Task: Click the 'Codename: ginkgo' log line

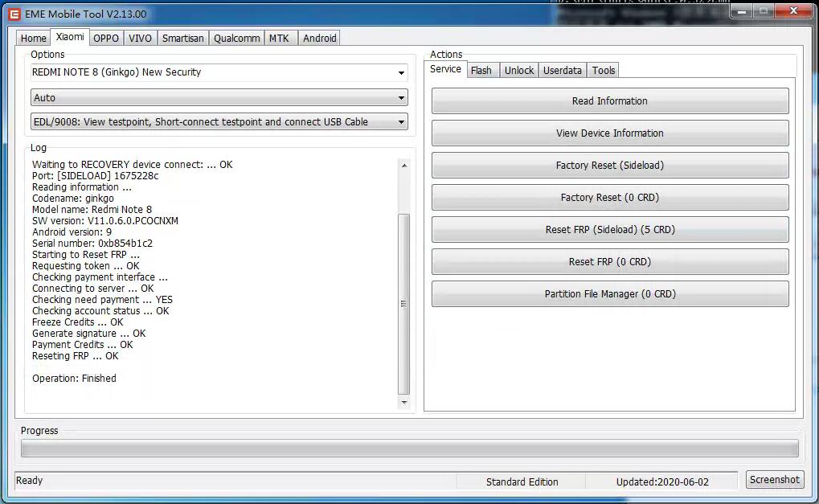Action: pyautogui.click(x=72, y=198)
